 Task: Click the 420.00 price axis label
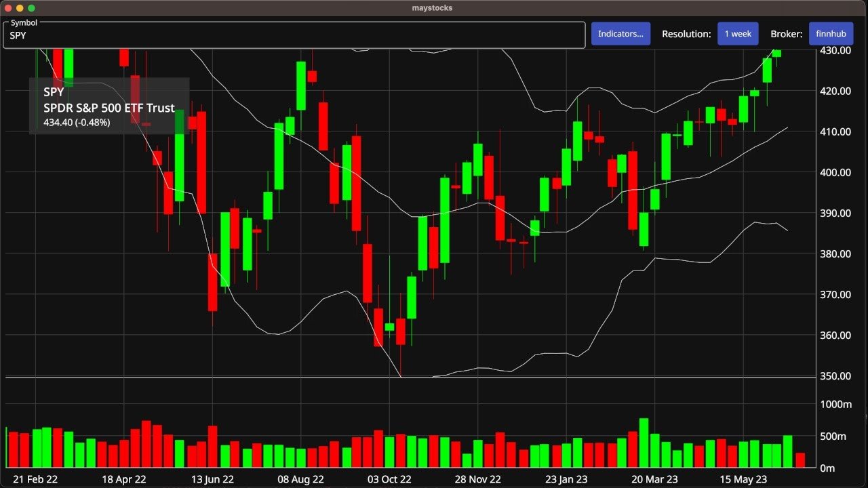click(834, 91)
